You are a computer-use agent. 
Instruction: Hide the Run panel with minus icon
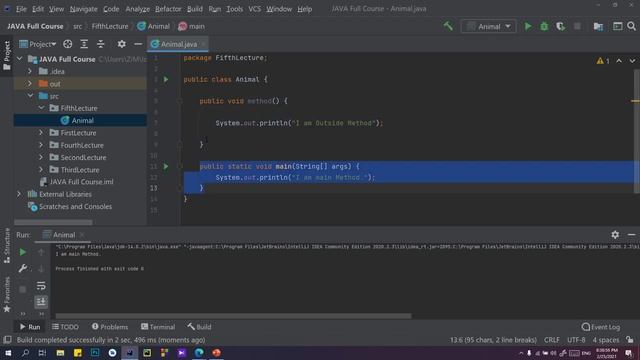point(631,235)
